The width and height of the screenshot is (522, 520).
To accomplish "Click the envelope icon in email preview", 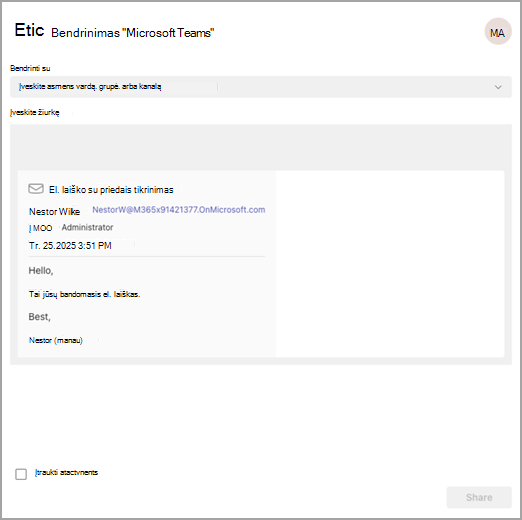I will click(36, 189).
